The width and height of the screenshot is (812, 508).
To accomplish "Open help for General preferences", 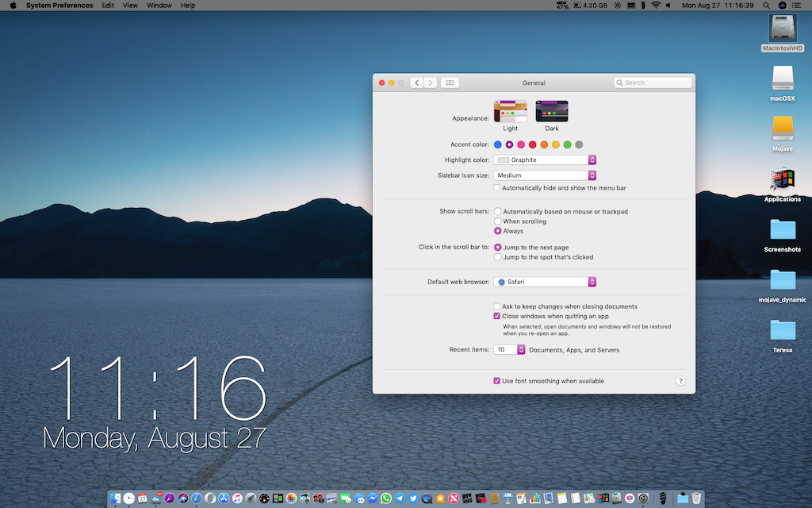I will (x=680, y=381).
